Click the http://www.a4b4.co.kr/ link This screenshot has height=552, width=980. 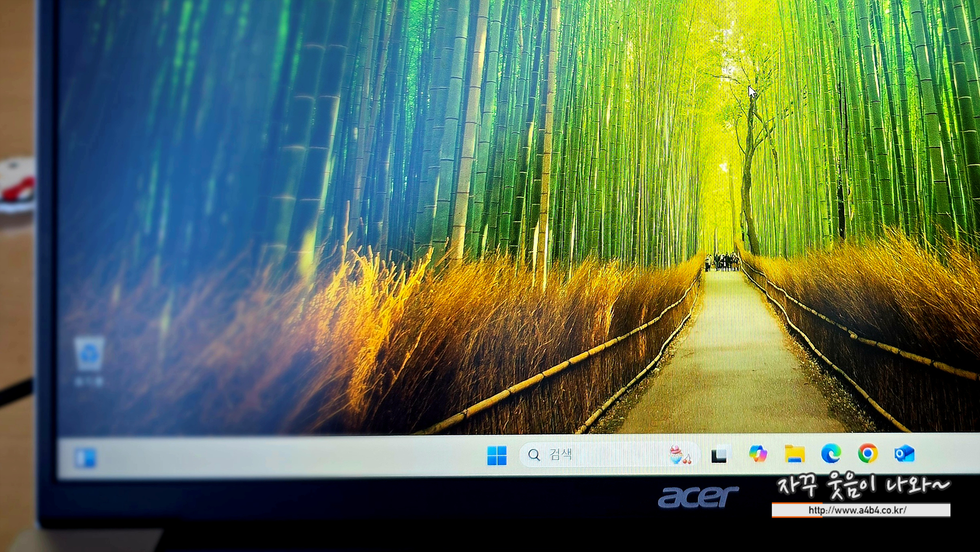tap(857, 510)
